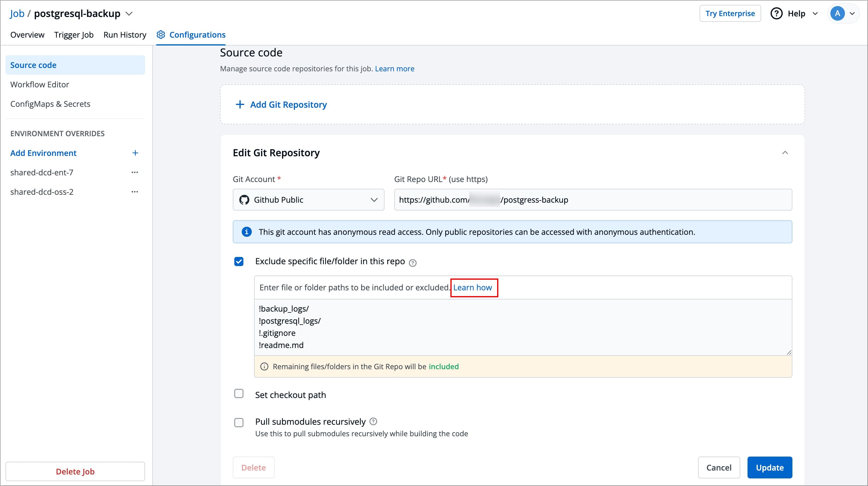Click the Help question mark icon
Screen dimensions: 868x486
click(x=776, y=13)
